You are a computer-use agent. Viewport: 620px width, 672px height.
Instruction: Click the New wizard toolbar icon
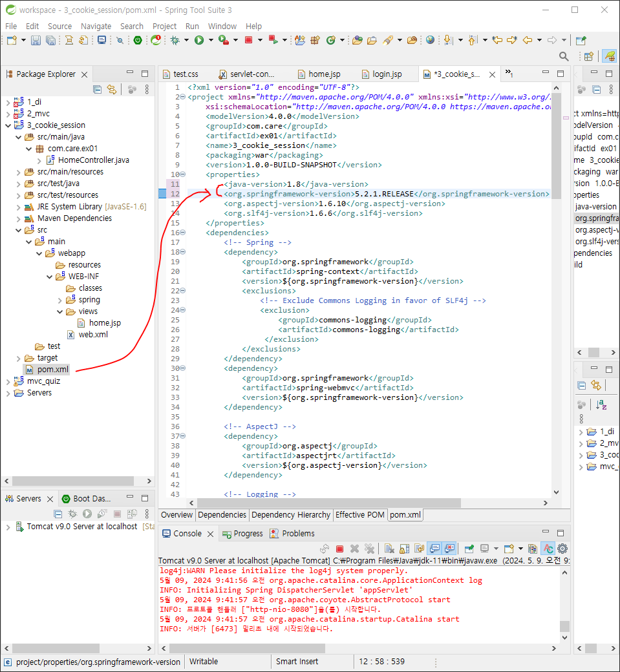click(12, 40)
